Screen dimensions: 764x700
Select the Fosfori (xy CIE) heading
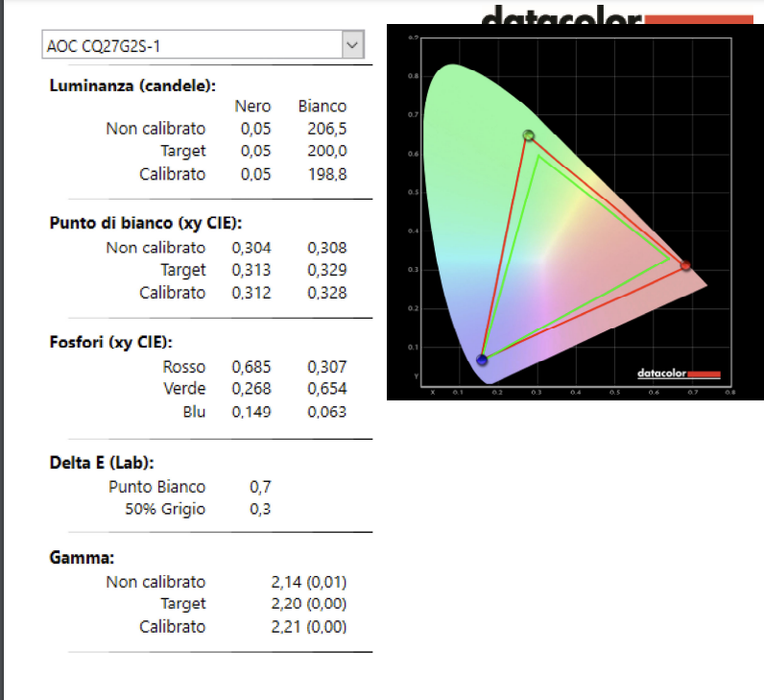(x=111, y=342)
